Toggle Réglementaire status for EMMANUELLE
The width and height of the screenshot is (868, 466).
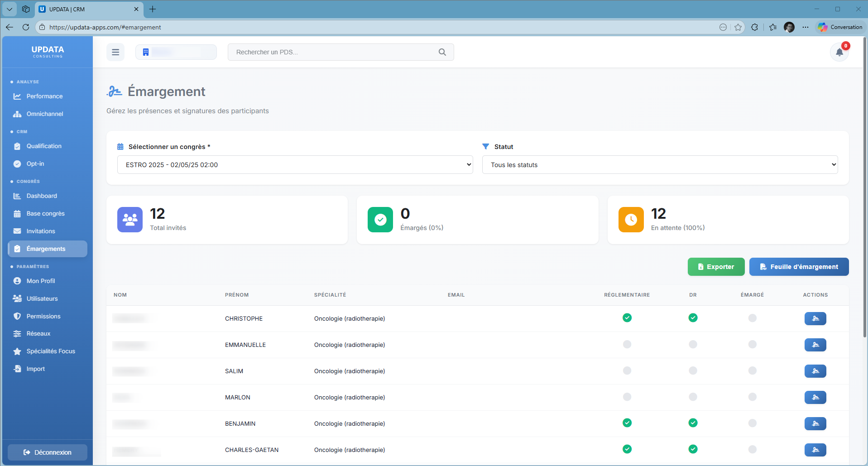(627, 344)
